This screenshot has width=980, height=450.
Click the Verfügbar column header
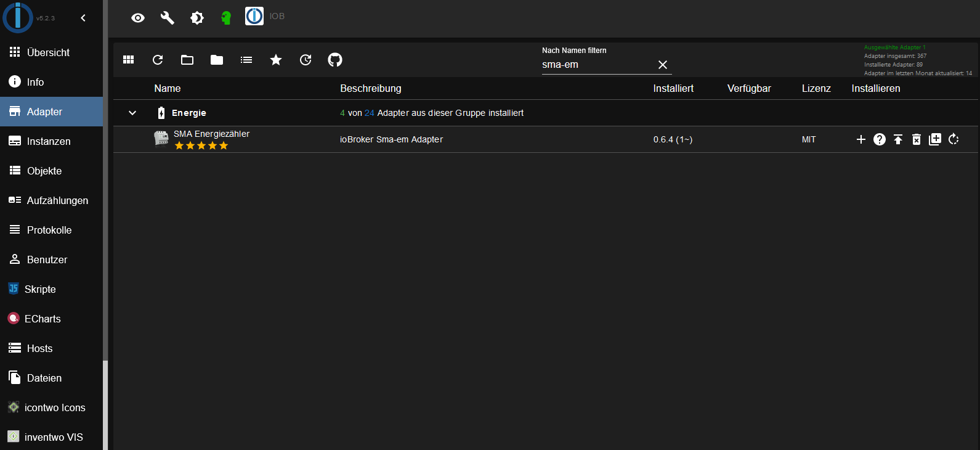click(749, 88)
